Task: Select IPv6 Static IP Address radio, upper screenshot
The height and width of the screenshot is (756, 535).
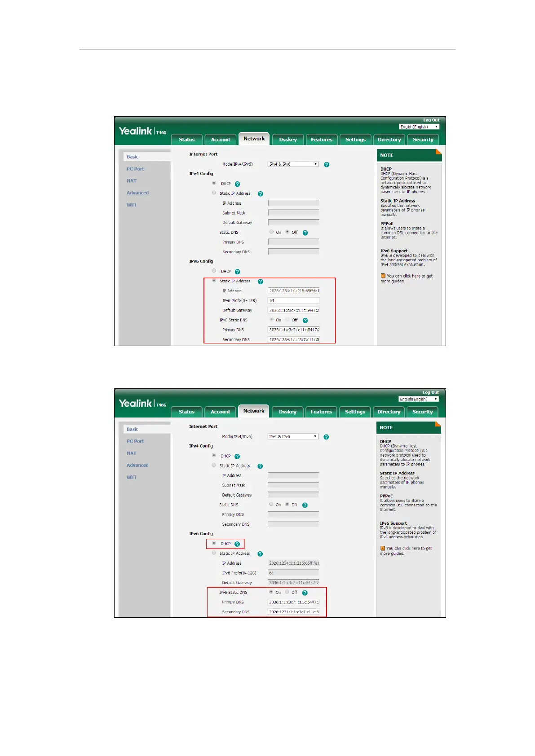Action: point(214,281)
